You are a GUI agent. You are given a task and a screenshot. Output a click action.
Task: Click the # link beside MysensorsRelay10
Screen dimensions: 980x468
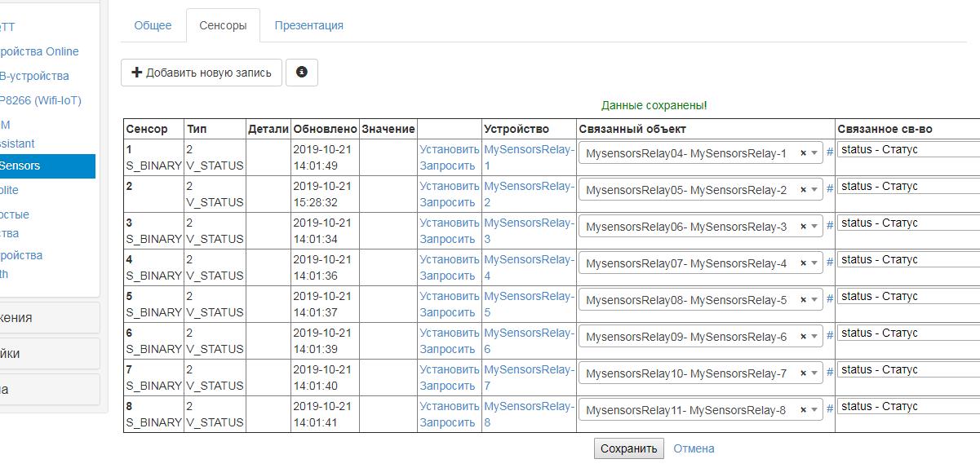(830, 372)
